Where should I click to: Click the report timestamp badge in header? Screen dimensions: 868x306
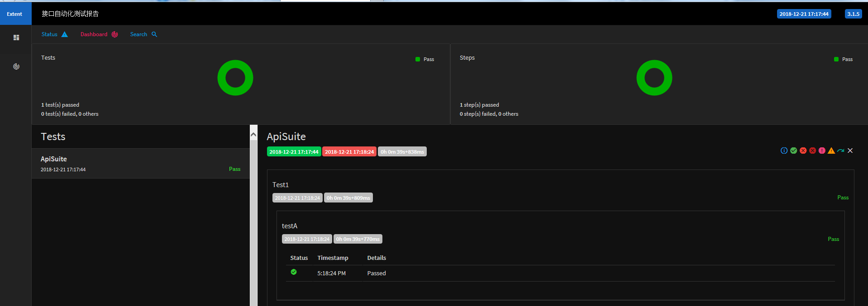point(804,14)
